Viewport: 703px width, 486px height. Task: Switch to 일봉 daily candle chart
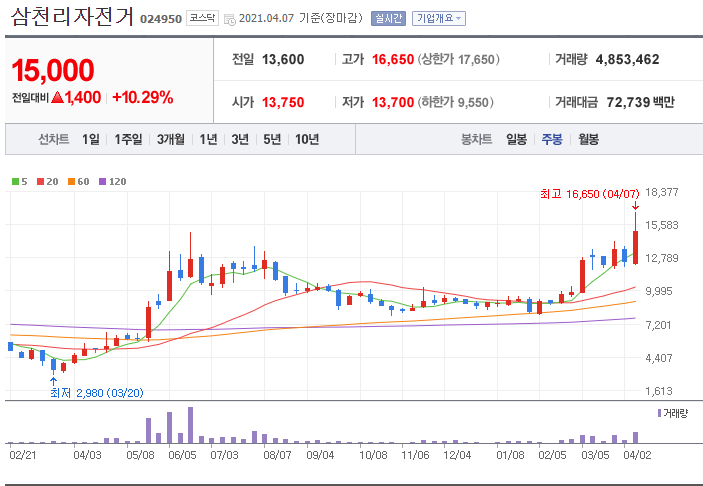[516, 139]
